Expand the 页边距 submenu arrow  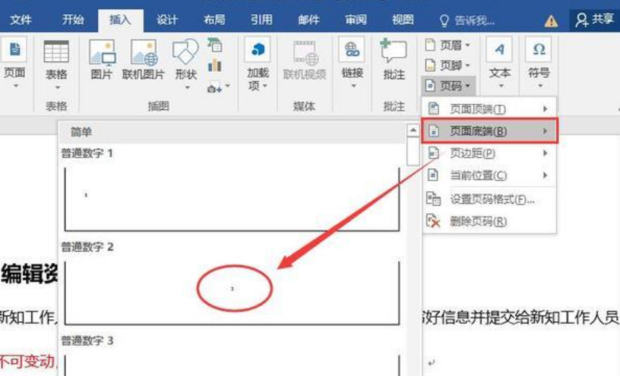tap(545, 153)
